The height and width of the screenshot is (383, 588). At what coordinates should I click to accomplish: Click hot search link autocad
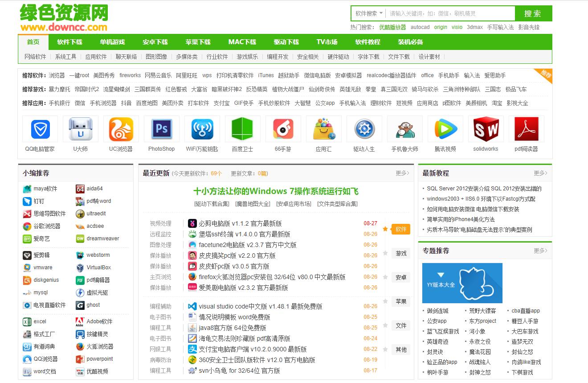(x=420, y=27)
